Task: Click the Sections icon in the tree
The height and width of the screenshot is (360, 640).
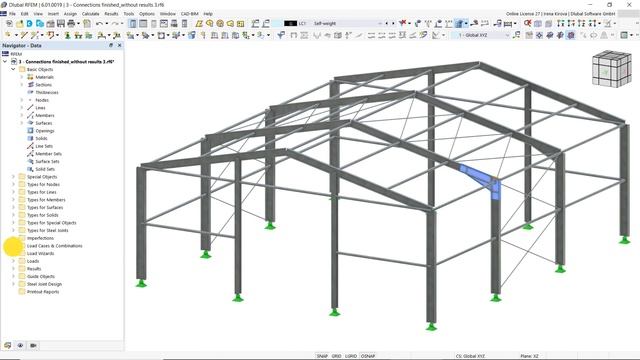Action: coord(30,85)
